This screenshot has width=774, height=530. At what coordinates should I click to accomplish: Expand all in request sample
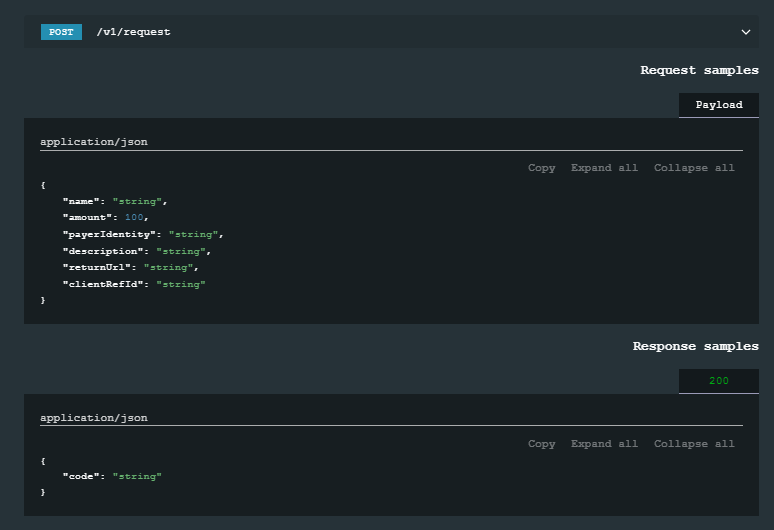tap(604, 168)
